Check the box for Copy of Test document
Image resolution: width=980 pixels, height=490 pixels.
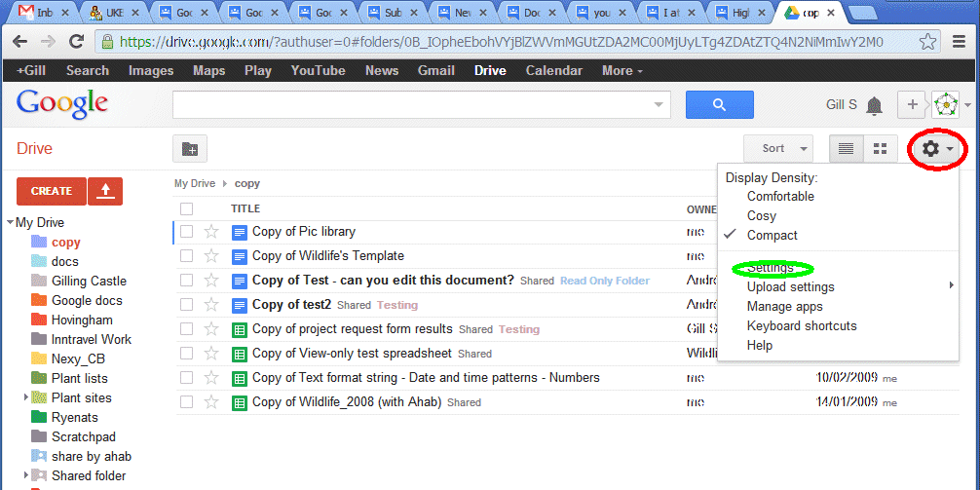[x=186, y=281]
